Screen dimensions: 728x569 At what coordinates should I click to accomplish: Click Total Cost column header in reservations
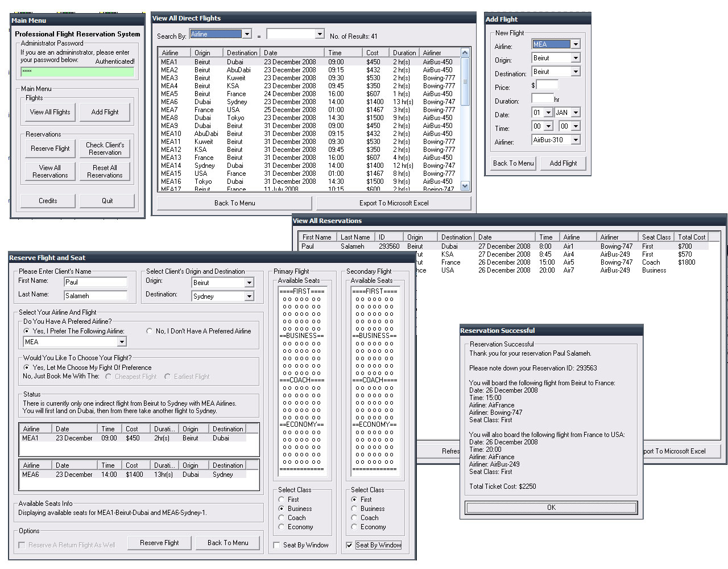coord(692,237)
